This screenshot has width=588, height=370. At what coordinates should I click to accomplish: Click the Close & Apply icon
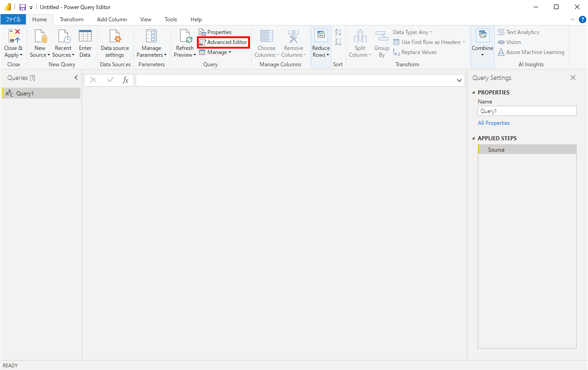(14, 36)
